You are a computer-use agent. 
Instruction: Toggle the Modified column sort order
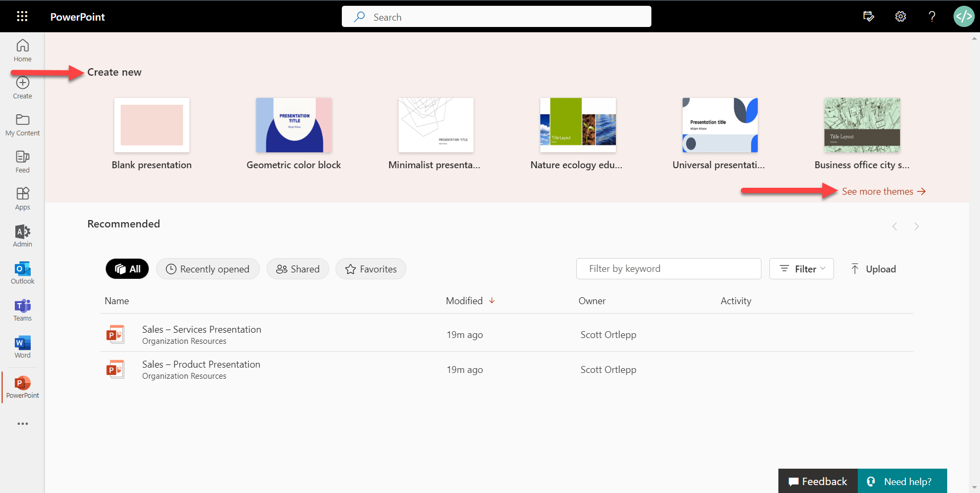point(470,300)
